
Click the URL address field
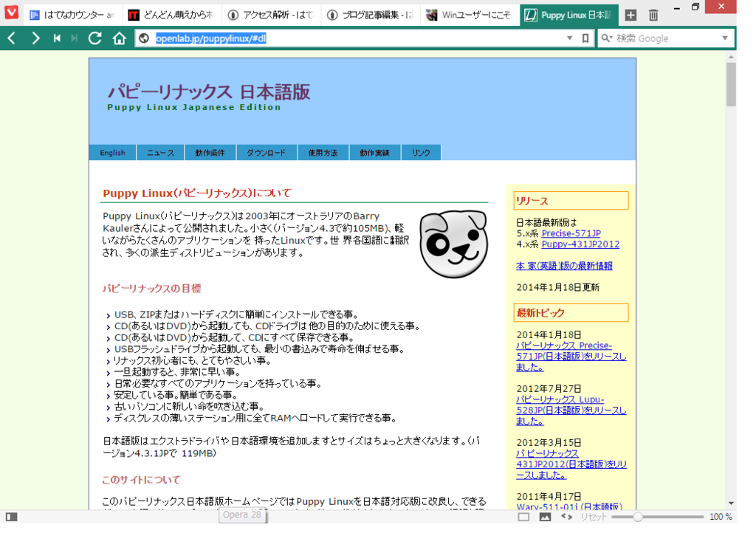click(x=357, y=38)
